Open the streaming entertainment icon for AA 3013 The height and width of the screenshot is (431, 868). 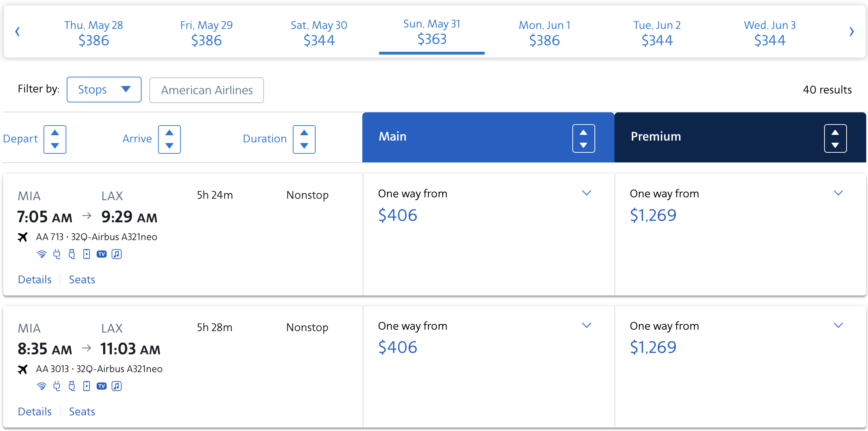tap(86, 386)
